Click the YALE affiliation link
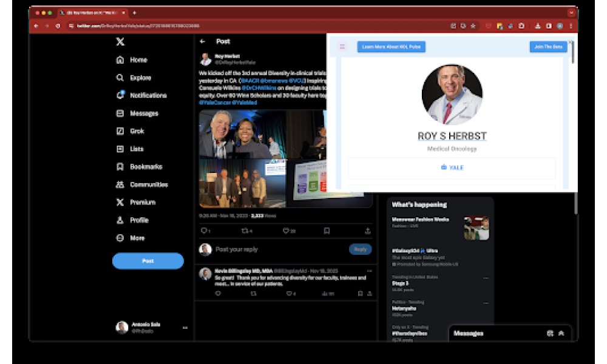Screen dimensions: 607x364 coord(452,167)
